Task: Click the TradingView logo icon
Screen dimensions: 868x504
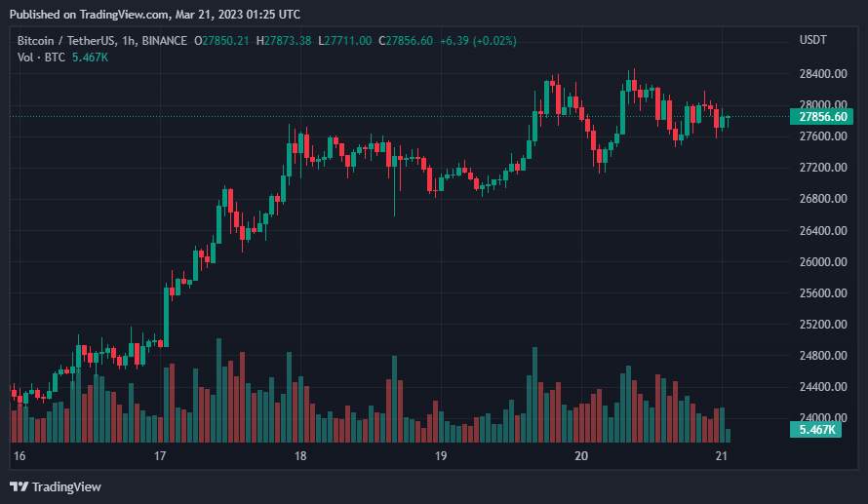Action: 19,486
